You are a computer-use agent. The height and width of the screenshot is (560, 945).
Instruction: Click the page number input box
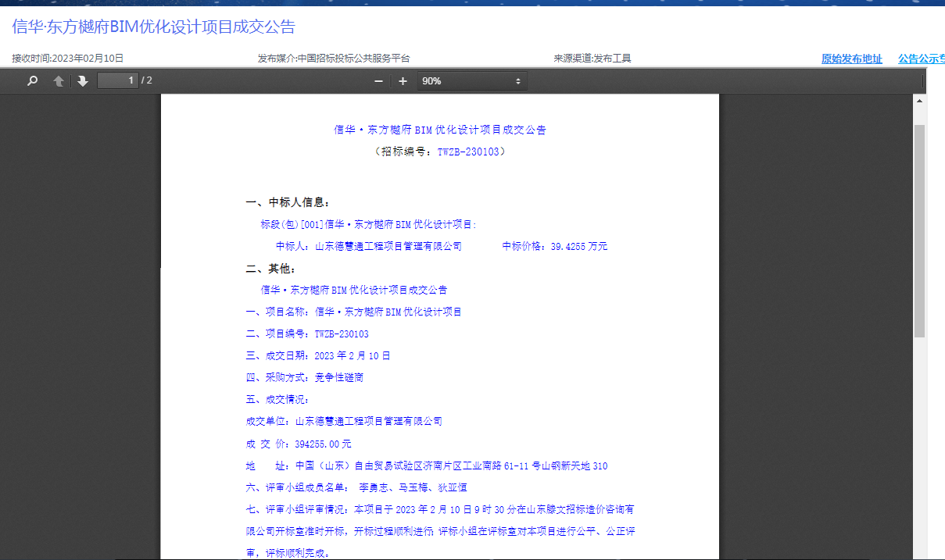pos(116,80)
